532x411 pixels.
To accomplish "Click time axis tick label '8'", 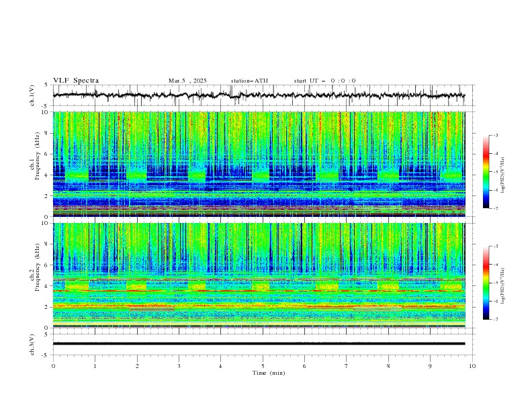I will pyautogui.click(x=388, y=366).
